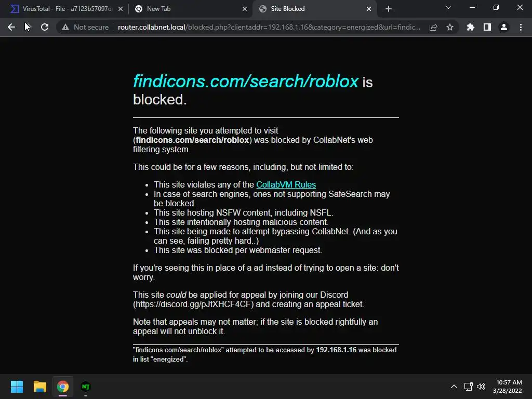Viewport: 532px width, 399px height.
Task: Close the VirusTotal tab
Action: click(121, 9)
